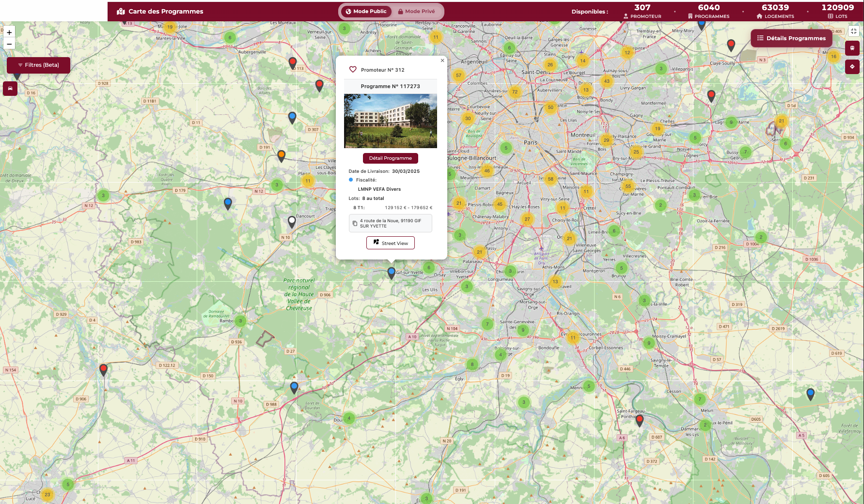Image resolution: width=864 pixels, height=504 pixels.
Task: Zoom out of the map
Action: pos(9,44)
